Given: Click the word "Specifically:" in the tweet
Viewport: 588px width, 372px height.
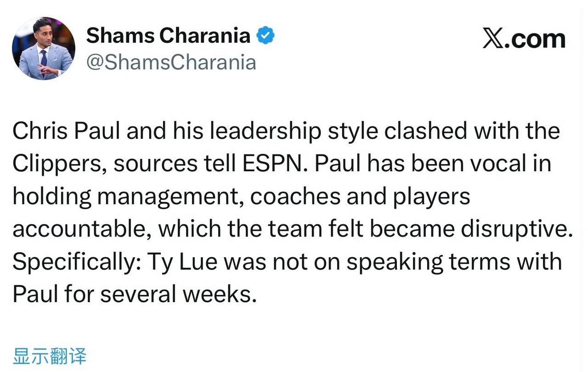Looking at the screenshot, I should [74, 262].
